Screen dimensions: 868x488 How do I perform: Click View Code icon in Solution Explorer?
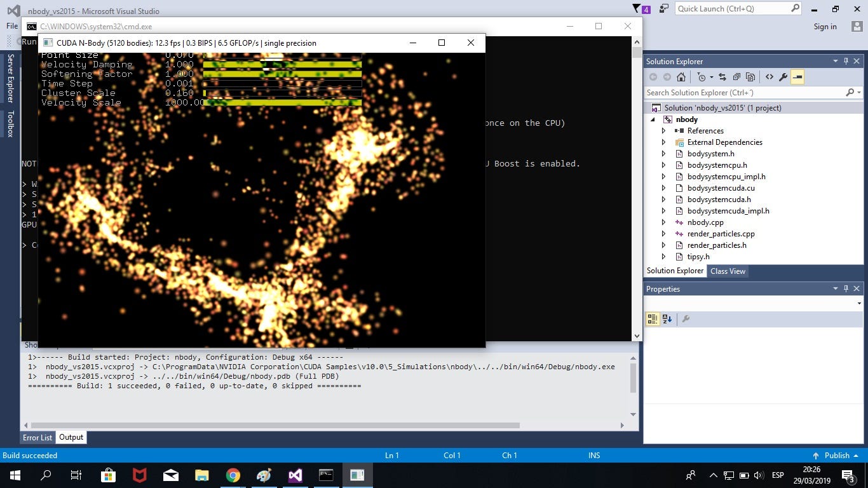click(770, 77)
